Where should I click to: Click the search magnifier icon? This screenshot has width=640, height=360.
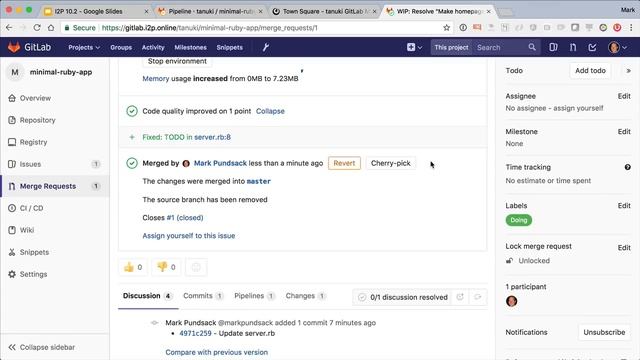[x=532, y=47]
